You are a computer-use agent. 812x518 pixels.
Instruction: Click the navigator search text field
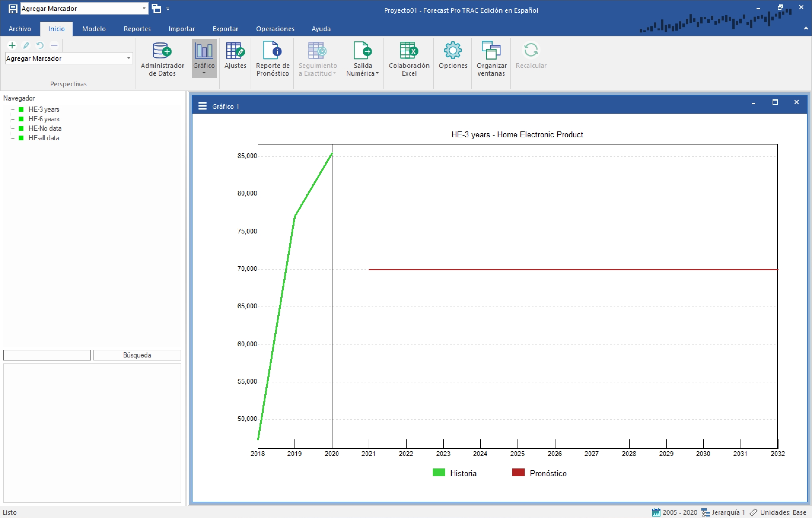pyautogui.click(x=47, y=355)
